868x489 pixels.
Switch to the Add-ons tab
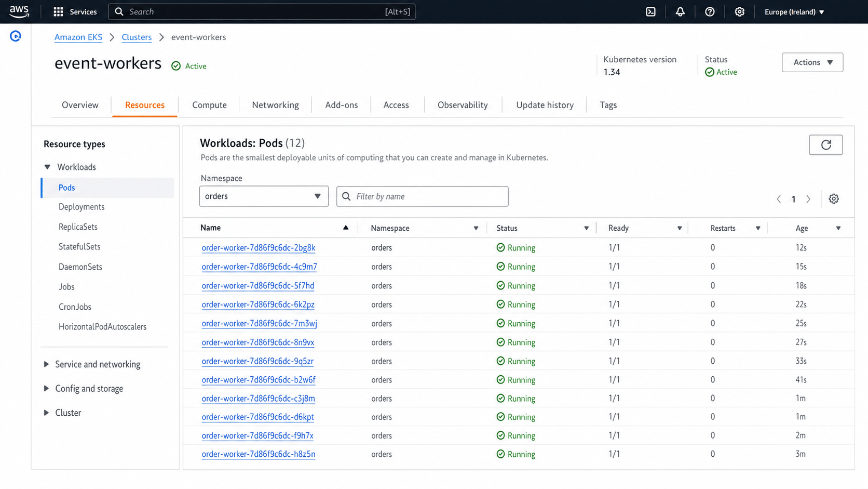tap(341, 105)
